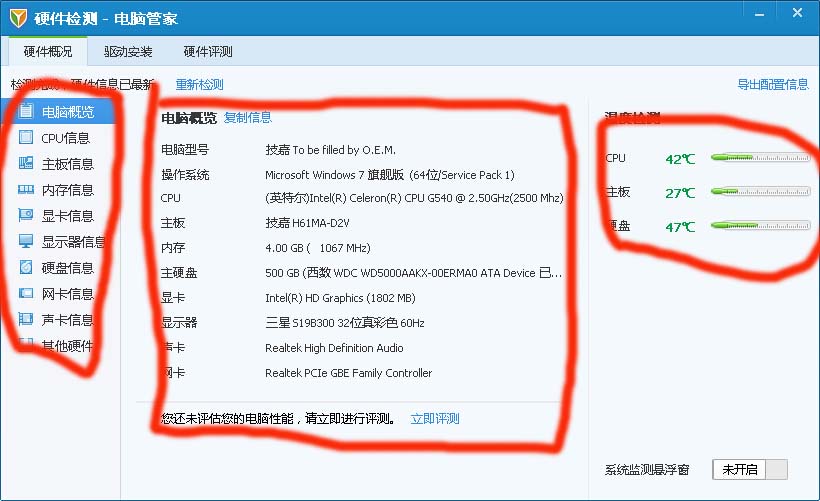The image size is (820, 501).
Task: Click the 显示器信息 monitor icon
Action: (27, 242)
